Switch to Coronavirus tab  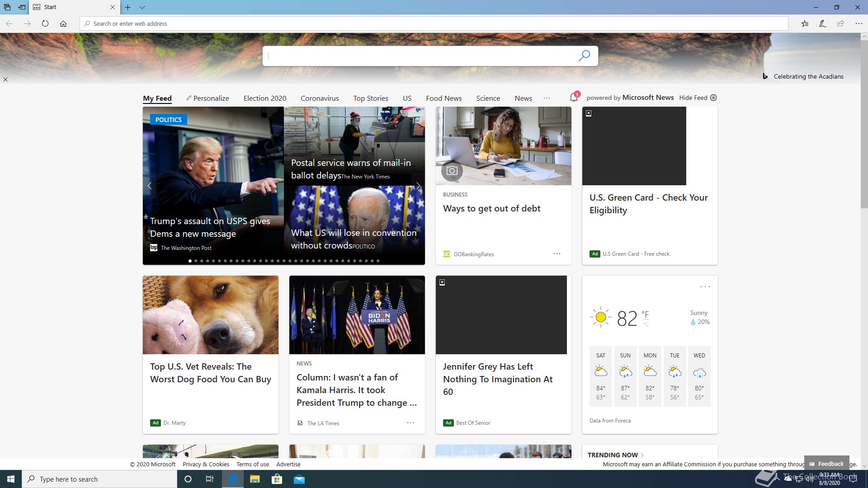tap(320, 98)
